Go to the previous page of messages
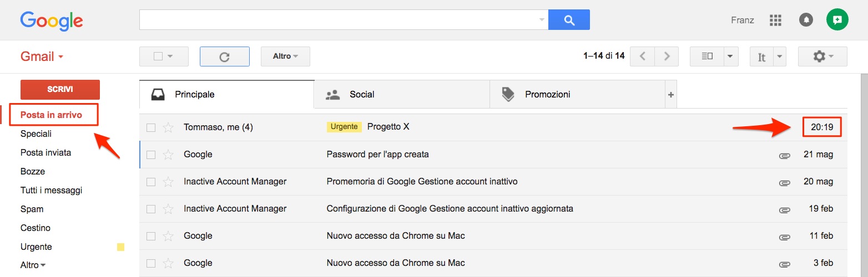The height and width of the screenshot is (277, 868). pyautogui.click(x=643, y=57)
